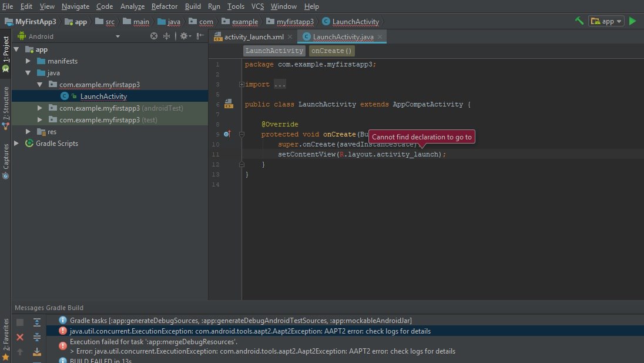Click the @Override annotation
644x363 pixels.
point(280,124)
